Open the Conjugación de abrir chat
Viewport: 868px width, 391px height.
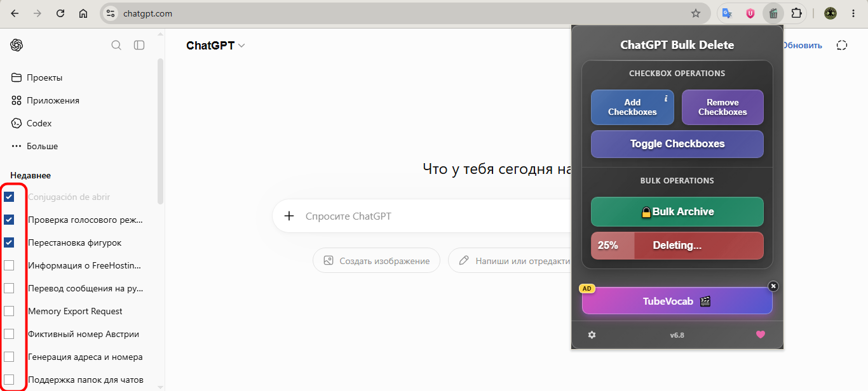coord(69,197)
